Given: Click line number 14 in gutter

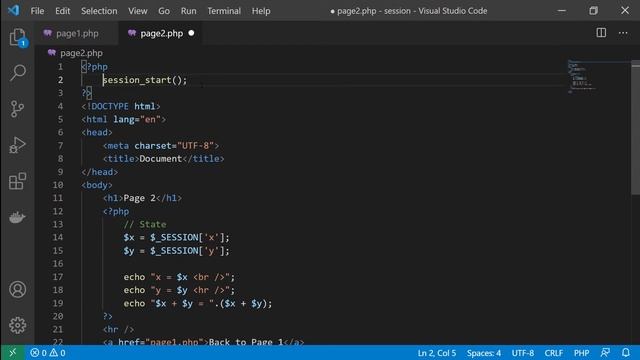Looking at the screenshot, I should point(58,237).
